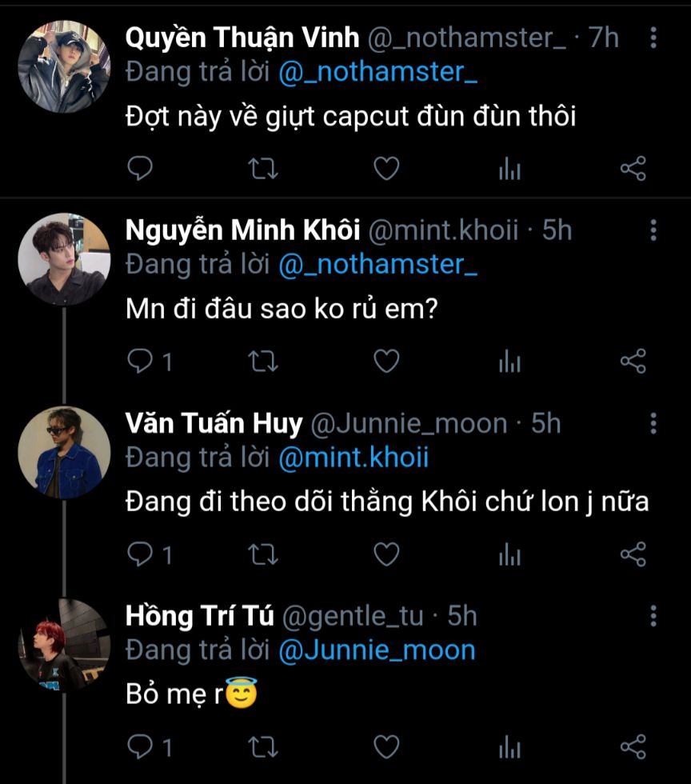This screenshot has width=691, height=784.
Task: Like Nguyễn Minh Khôi's reply
Action: 387,362
